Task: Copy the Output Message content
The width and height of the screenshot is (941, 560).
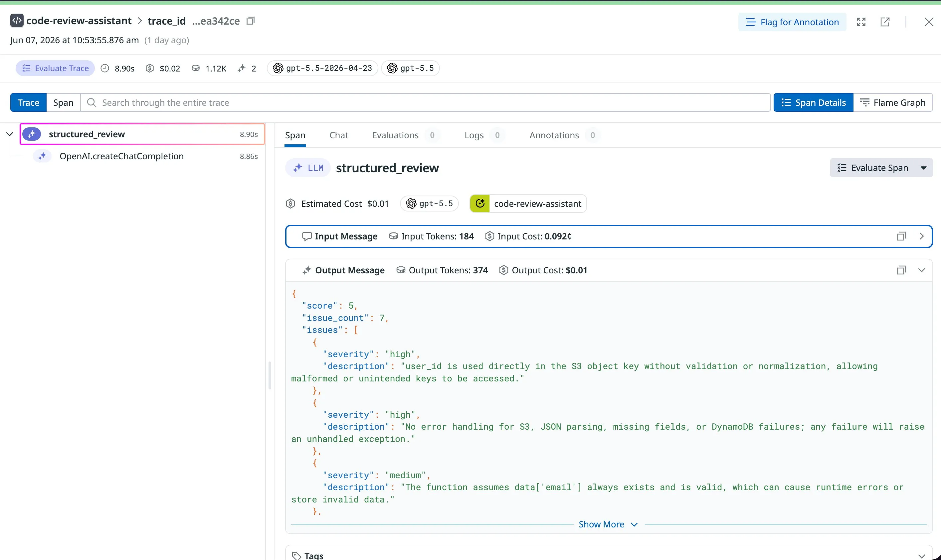Action: 901,270
